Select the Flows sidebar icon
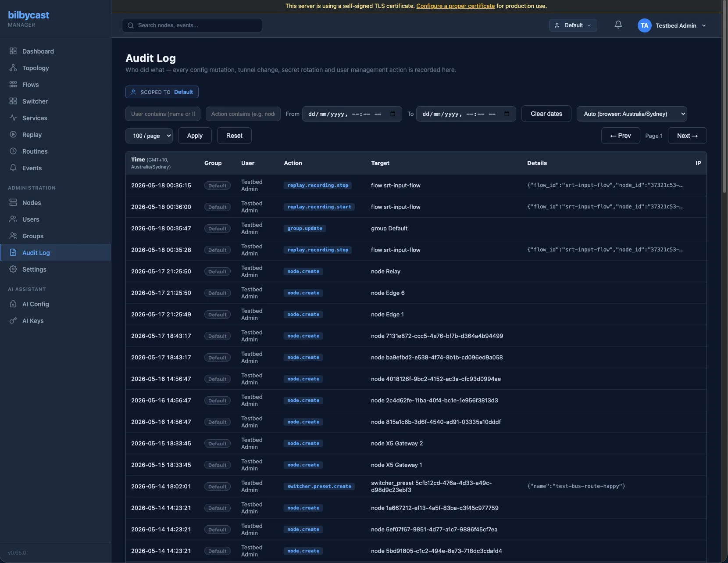The image size is (728, 563). [x=13, y=85]
